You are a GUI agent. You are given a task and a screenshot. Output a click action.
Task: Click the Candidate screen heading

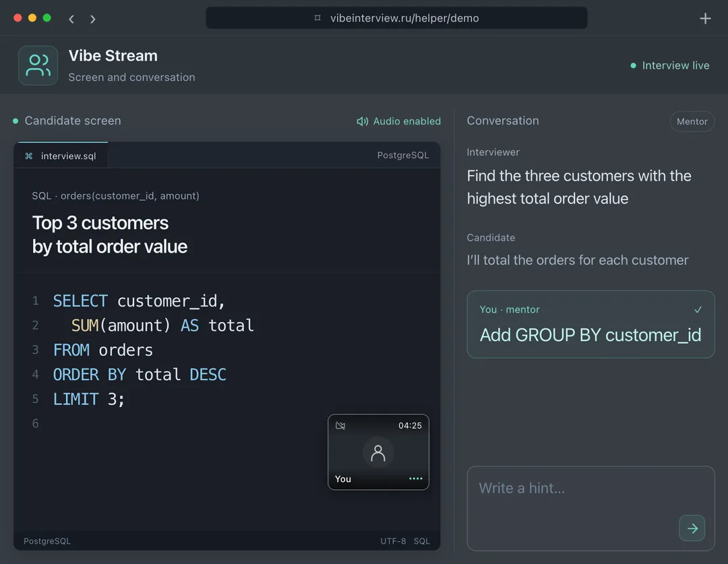coord(73,121)
